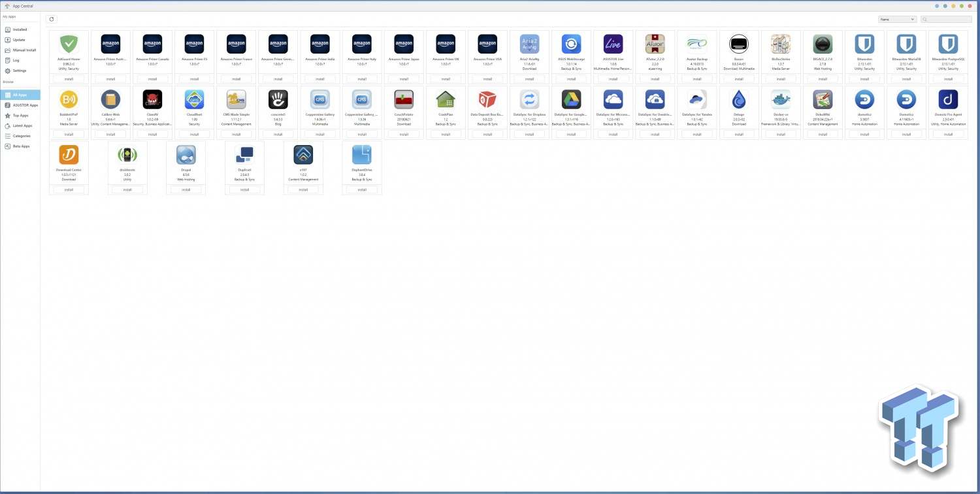This screenshot has width=980, height=494.
Task: Open the ElephantDrive app icon
Action: click(362, 155)
